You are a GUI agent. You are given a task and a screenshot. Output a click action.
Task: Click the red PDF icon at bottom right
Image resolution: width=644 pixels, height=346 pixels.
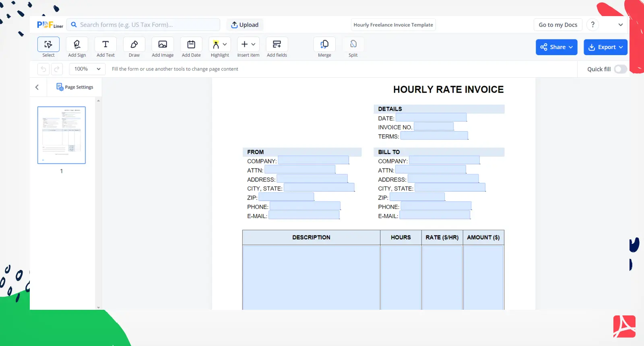tap(624, 326)
